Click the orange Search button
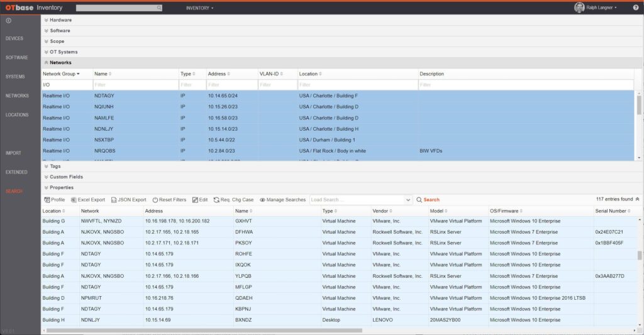The height and width of the screenshot is (335, 644). click(x=428, y=200)
